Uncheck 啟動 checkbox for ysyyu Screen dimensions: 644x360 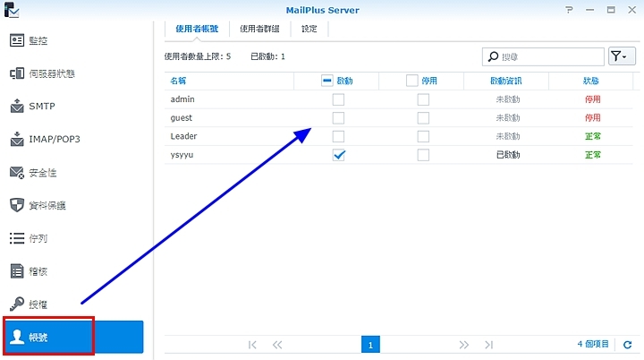(338, 155)
